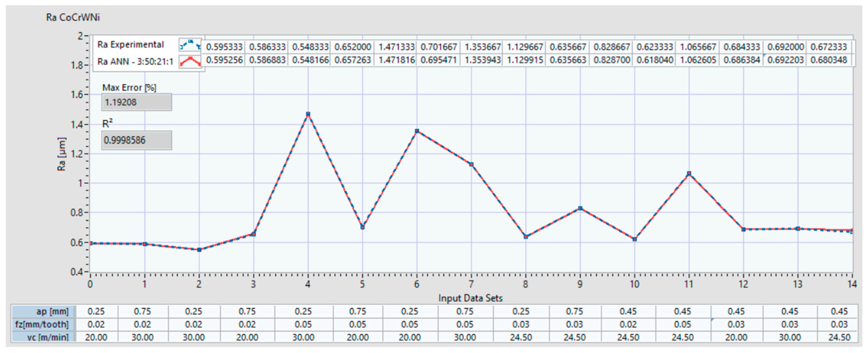Click the data point marker at set 9
The width and height of the screenshot is (868, 353).
(x=580, y=208)
